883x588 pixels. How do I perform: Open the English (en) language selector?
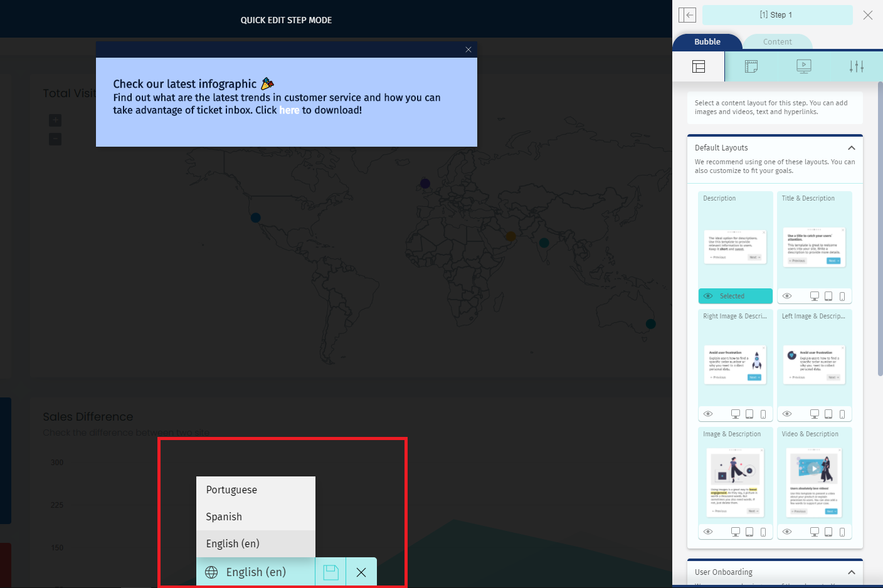point(255,572)
